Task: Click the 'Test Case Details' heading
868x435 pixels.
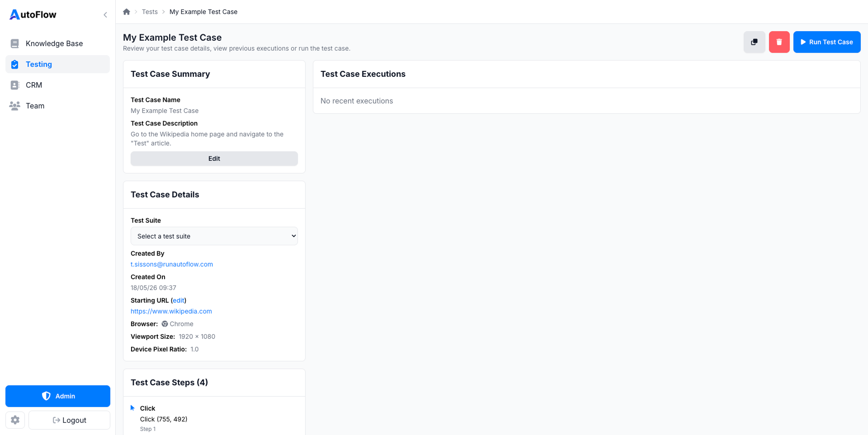Action: coord(165,195)
